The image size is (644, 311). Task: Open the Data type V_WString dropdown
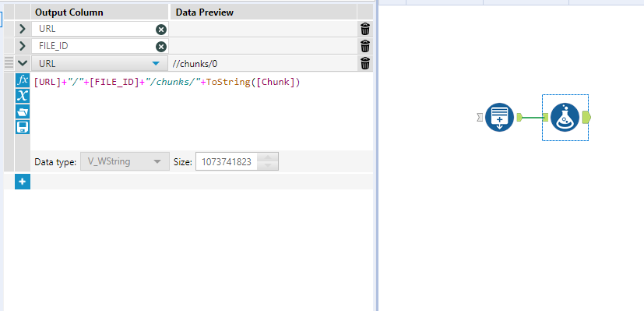125,161
